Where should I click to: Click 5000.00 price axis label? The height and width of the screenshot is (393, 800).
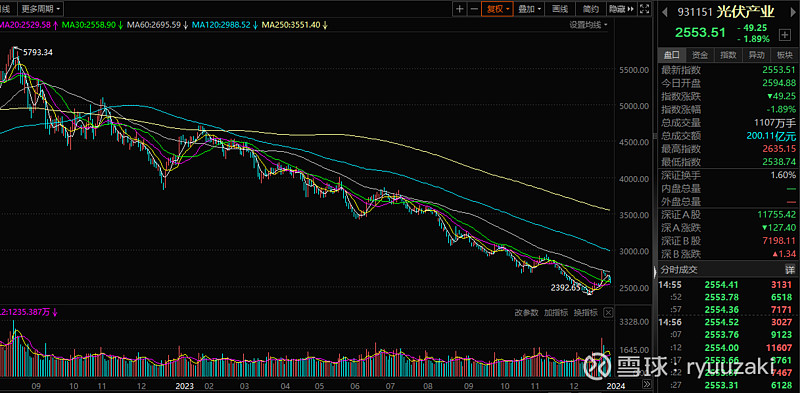point(633,106)
